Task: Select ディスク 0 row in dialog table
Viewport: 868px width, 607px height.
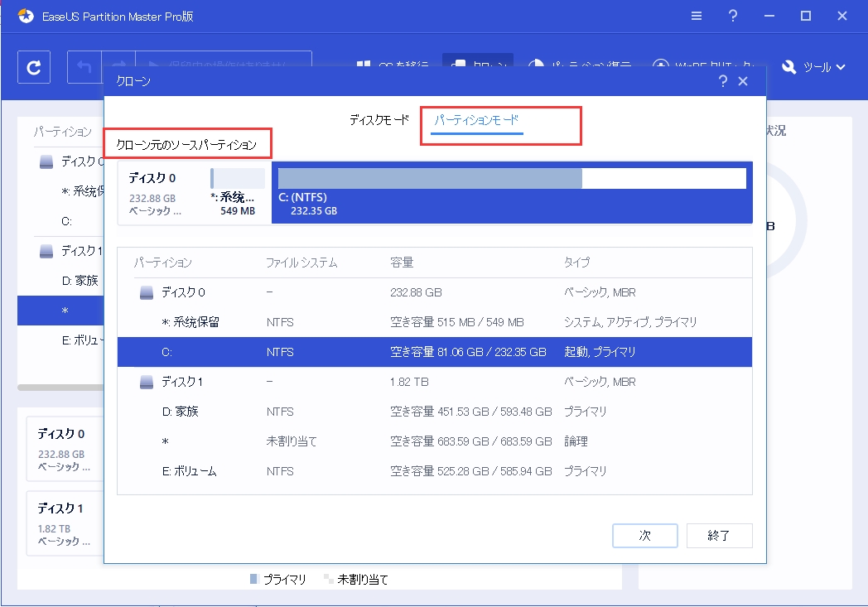Action: [435, 292]
